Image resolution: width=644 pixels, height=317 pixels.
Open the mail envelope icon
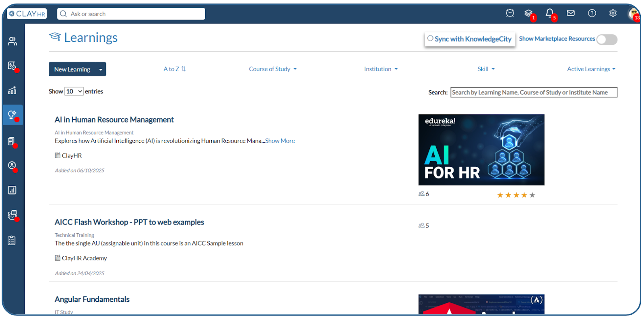[x=571, y=13]
